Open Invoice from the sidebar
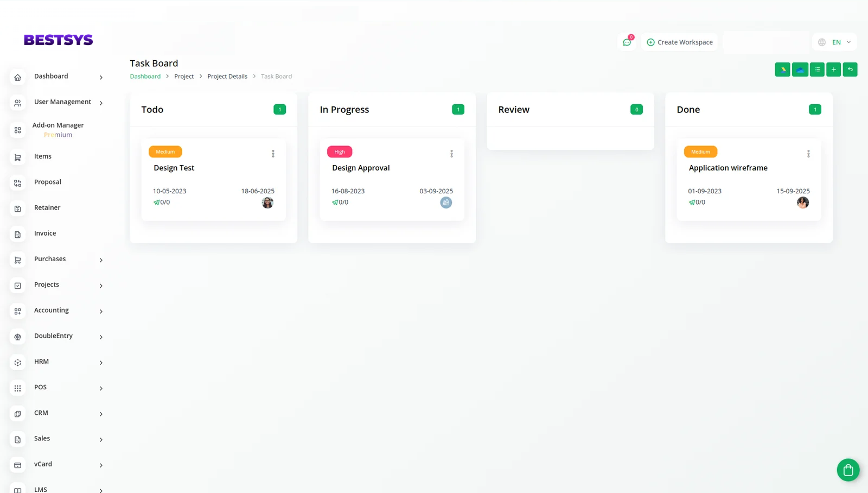 click(x=45, y=233)
